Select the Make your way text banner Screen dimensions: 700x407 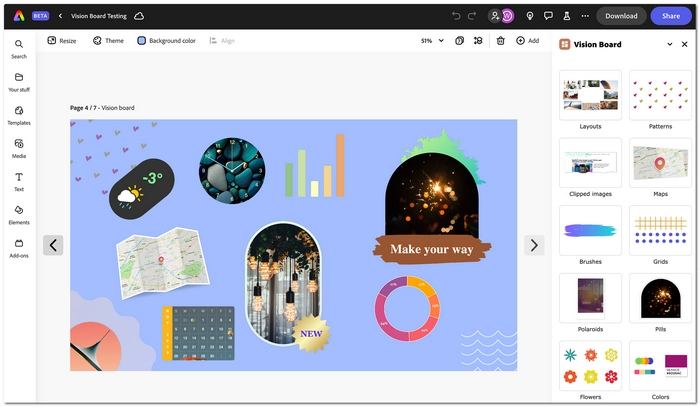click(x=432, y=249)
